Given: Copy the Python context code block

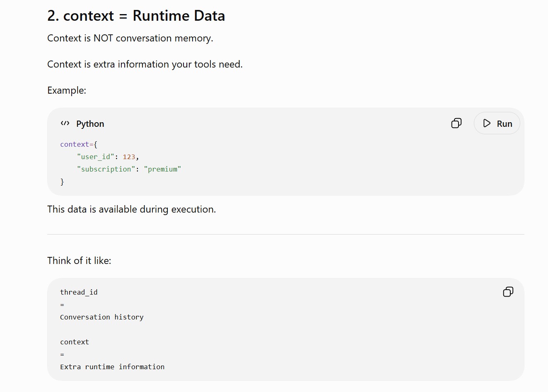Looking at the screenshot, I should coord(456,123).
